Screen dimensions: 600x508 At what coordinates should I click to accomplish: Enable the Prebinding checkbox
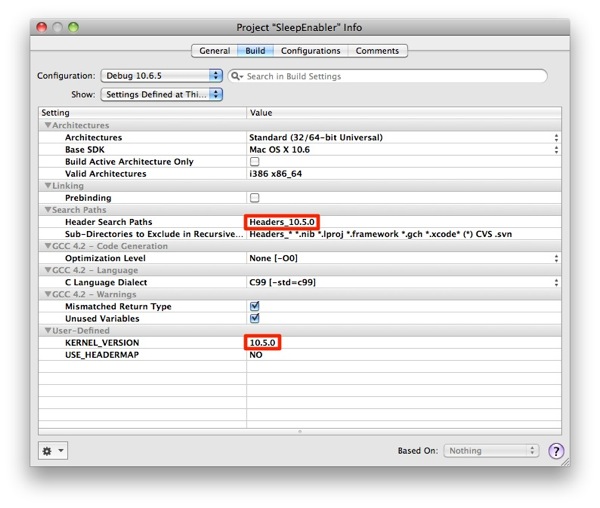(254, 198)
